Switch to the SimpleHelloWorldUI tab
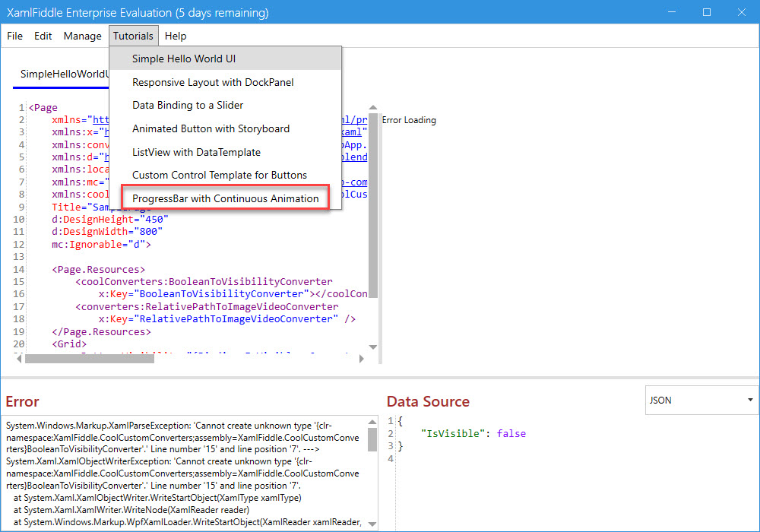This screenshot has height=532, width=760. (x=62, y=74)
